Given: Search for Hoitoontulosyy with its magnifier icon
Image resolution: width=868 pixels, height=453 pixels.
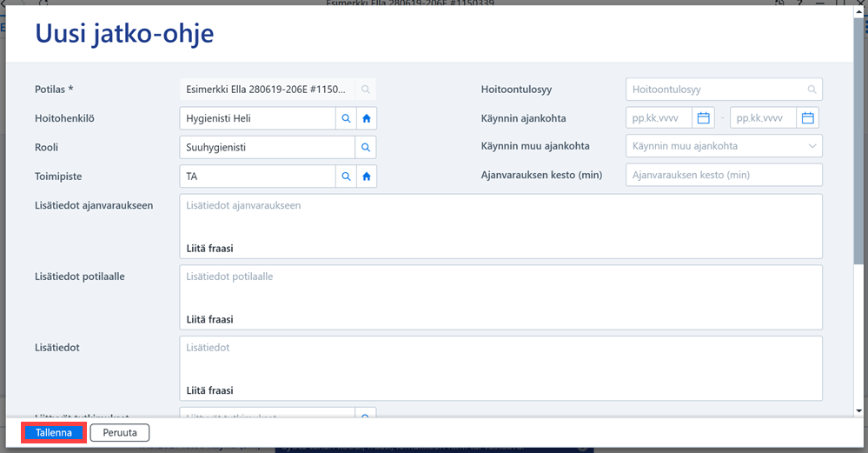Looking at the screenshot, I should pyautogui.click(x=812, y=90).
